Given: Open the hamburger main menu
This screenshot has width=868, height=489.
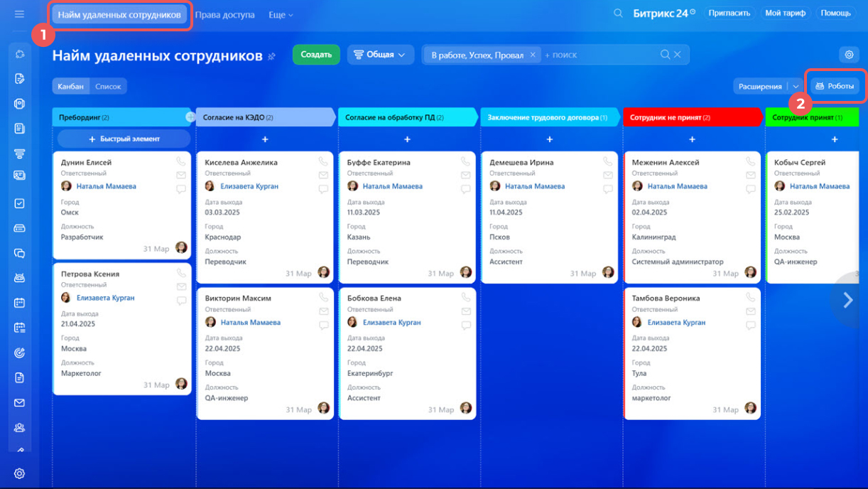Looking at the screenshot, I should tap(19, 14).
